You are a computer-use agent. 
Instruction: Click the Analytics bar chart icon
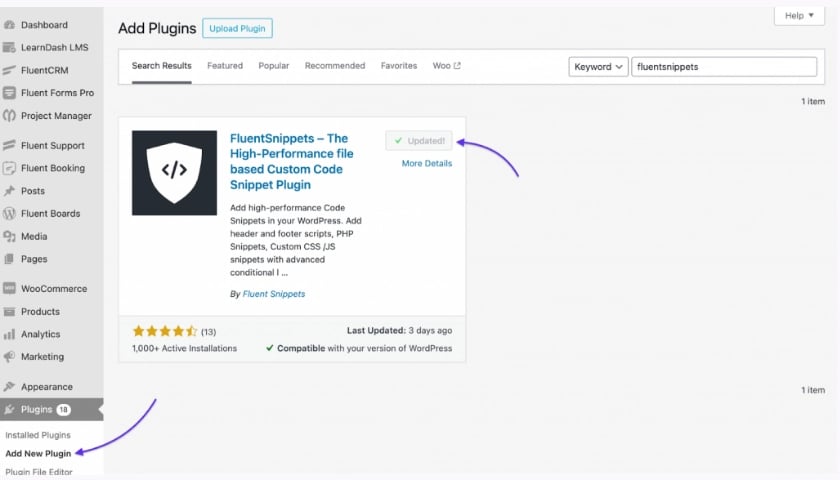tap(9, 334)
